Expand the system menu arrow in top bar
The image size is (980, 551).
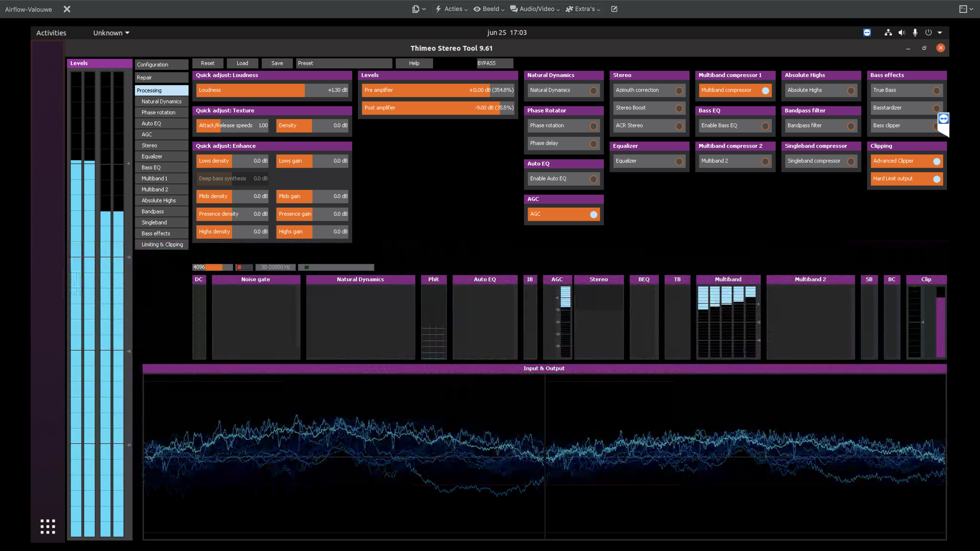(940, 33)
